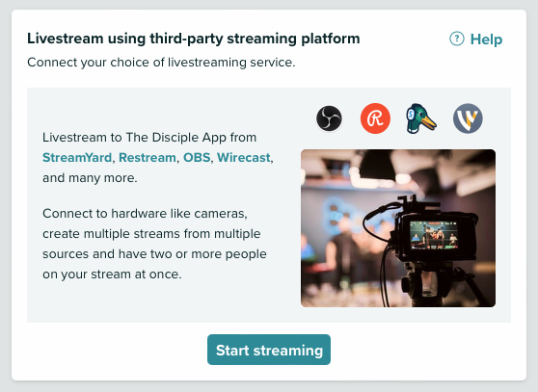Open the OBS link

pyautogui.click(x=197, y=158)
